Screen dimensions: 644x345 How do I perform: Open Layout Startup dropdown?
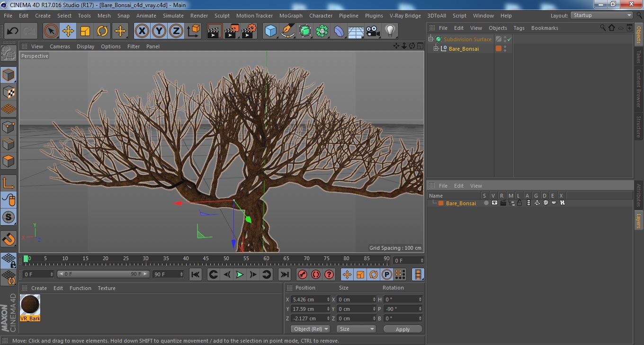click(x=601, y=16)
